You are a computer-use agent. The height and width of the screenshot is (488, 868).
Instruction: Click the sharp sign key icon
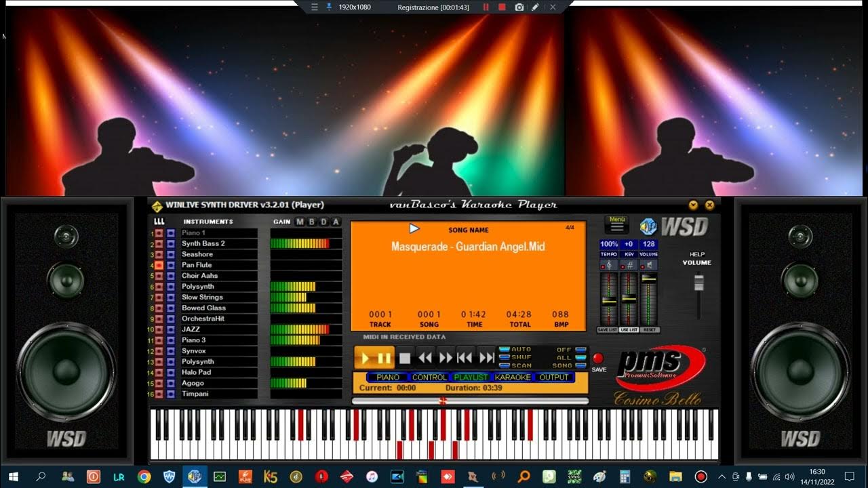(629, 266)
